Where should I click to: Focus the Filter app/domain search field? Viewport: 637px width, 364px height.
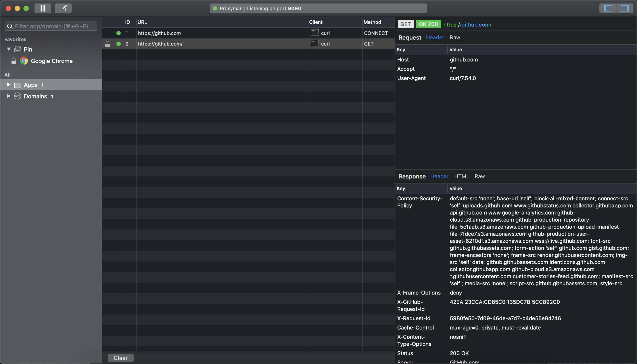[x=51, y=26]
